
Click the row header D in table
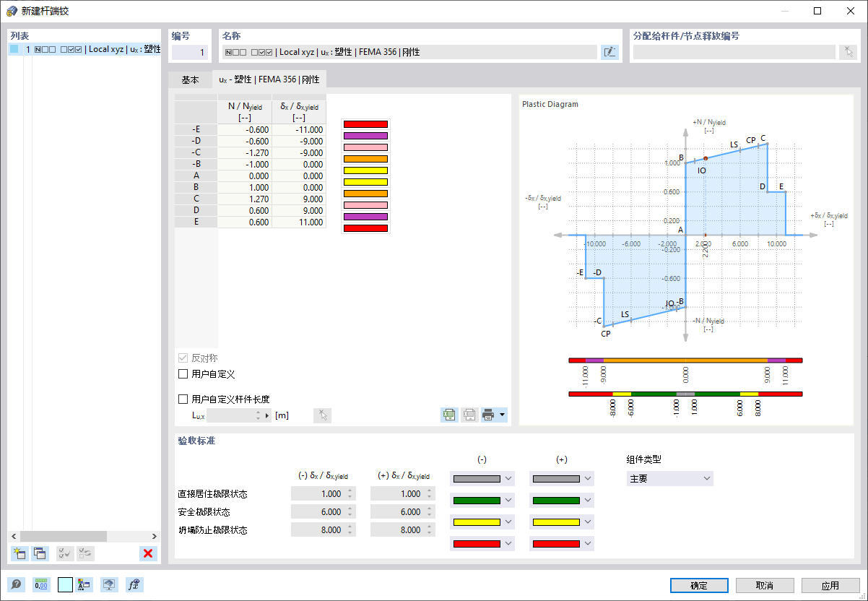coord(196,211)
